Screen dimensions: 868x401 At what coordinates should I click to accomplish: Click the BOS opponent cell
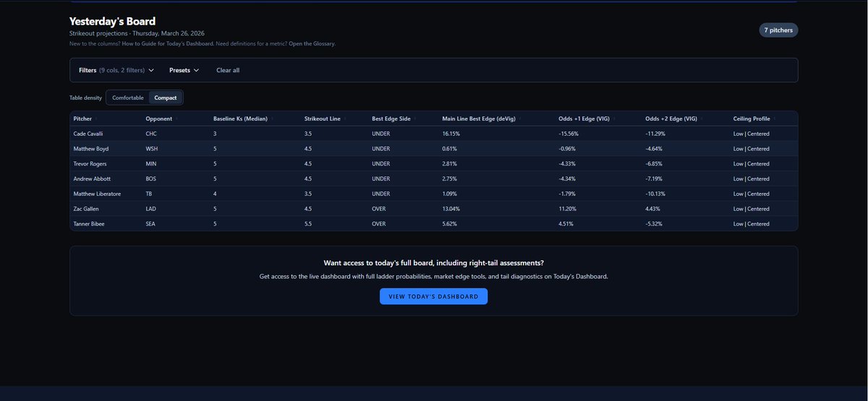(151, 178)
